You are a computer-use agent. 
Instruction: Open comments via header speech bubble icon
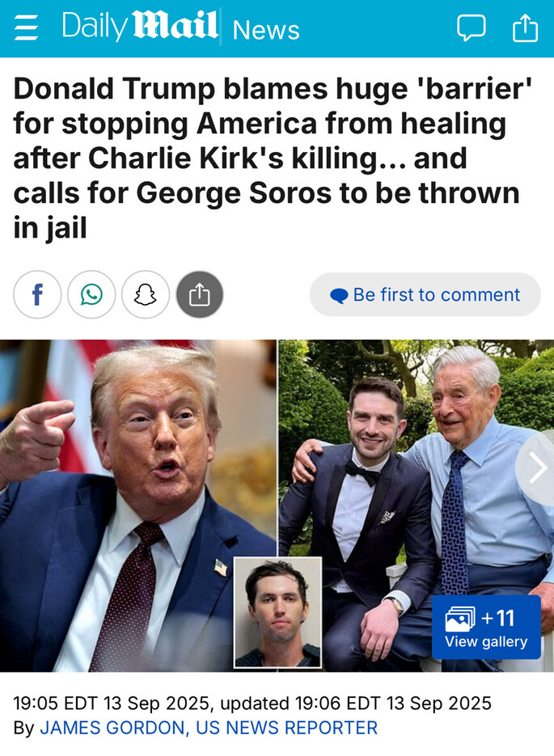pos(471,28)
